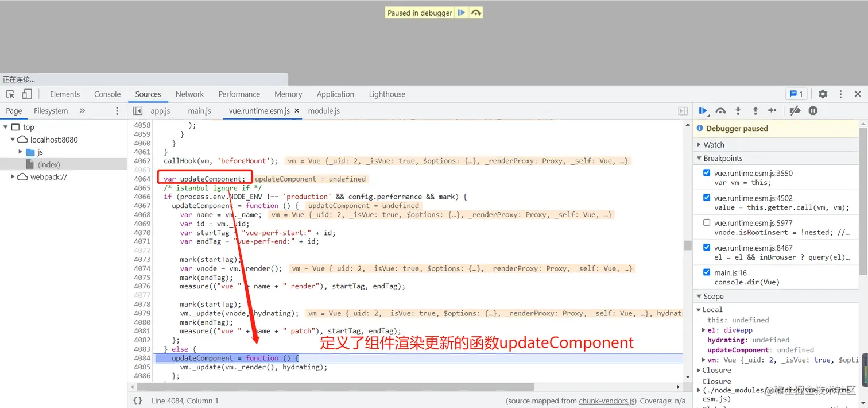
Task: Step out of current function
Action: pos(755,111)
